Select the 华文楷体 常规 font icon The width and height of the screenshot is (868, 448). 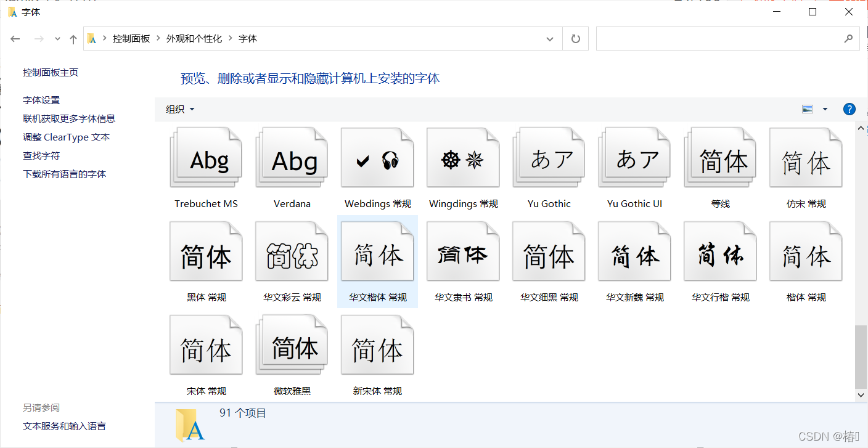pyautogui.click(x=377, y=252)
